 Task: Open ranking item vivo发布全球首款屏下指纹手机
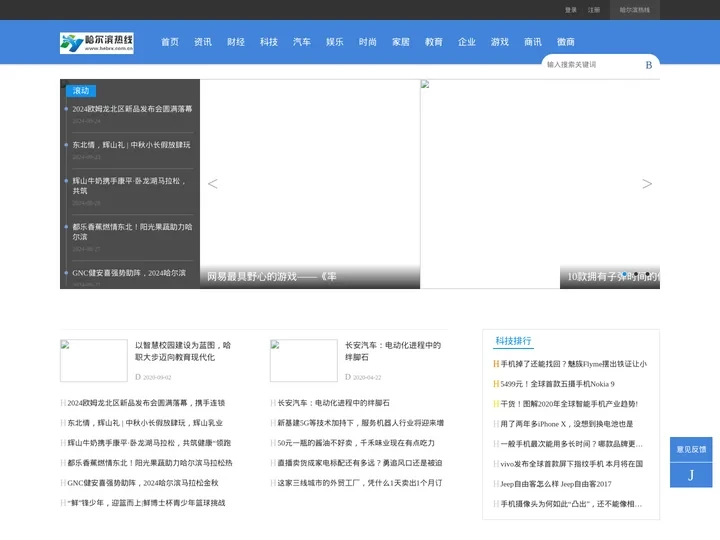[571, 464]
